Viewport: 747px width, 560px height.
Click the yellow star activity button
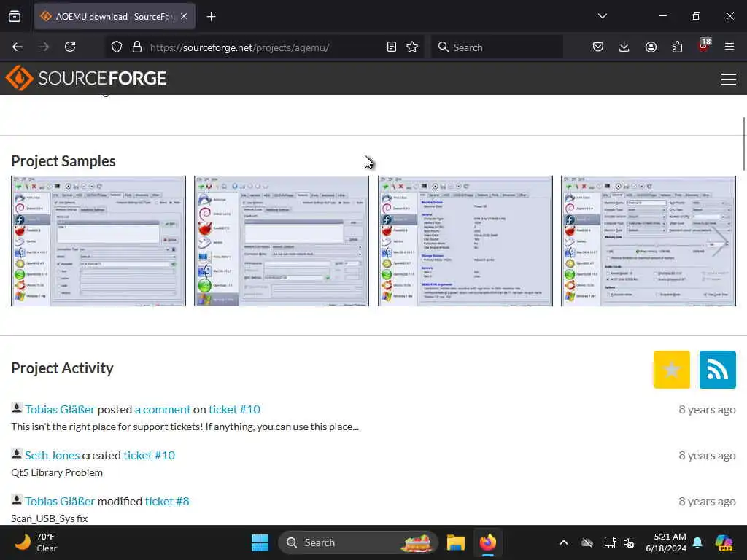click(672, 370)
